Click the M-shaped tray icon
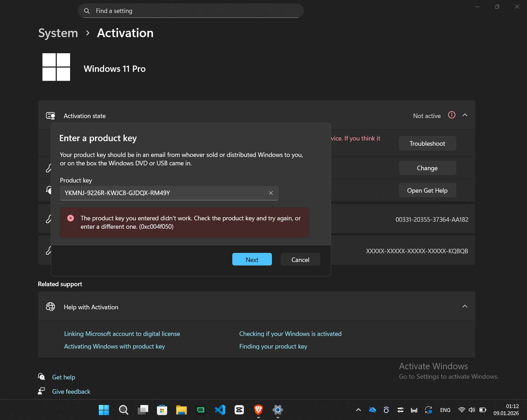The image size is (527, 420). point(414,410)
